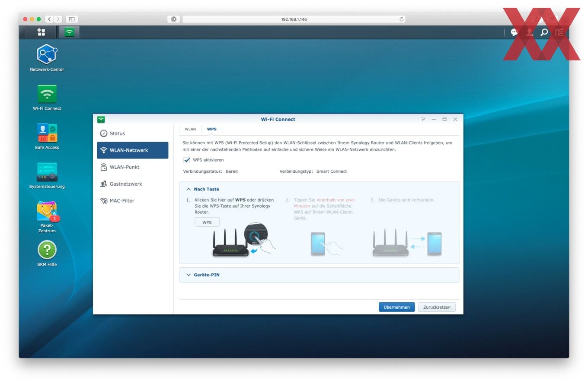Go back with Safari back arrow
This screenshot has width=588, height=383.
coord(50,19)
